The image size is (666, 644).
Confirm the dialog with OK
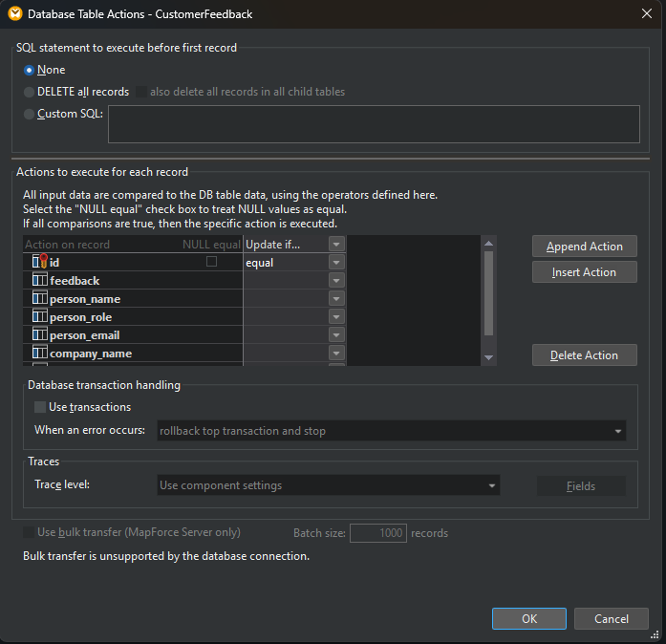[x=529, y=618]
